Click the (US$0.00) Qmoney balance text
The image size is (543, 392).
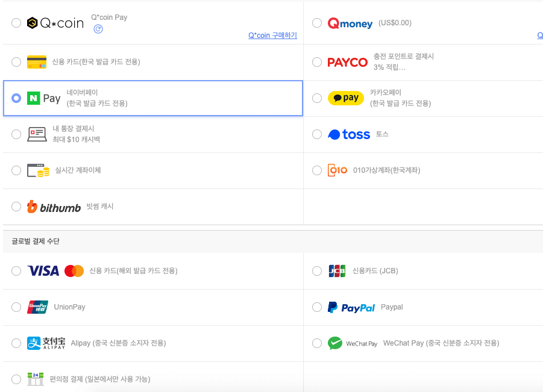[395, 23]
